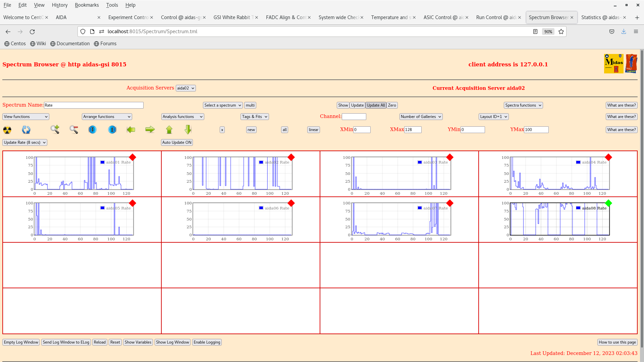Open the Spectra functions dropdown

click(523, 105)
